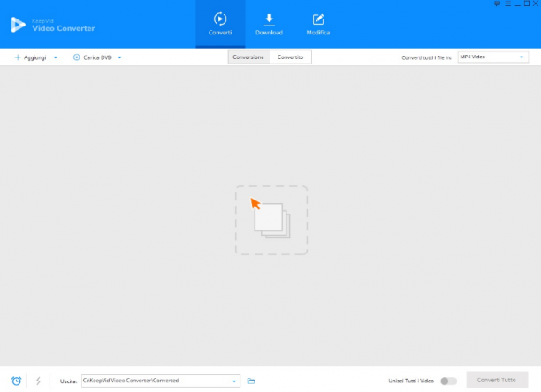541x392 pixels.
Task: Expand the Carica DVD dropdown arrow
Action: (119, 57)
